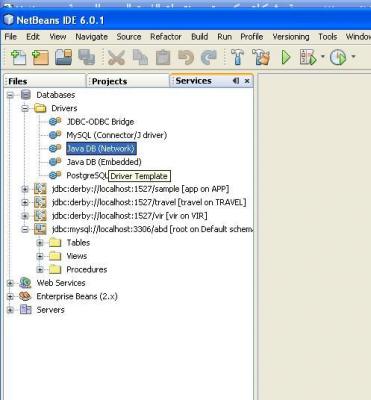Click the Drivers folder icon
This screenshot has height=400, width=371.
point(40,108)
